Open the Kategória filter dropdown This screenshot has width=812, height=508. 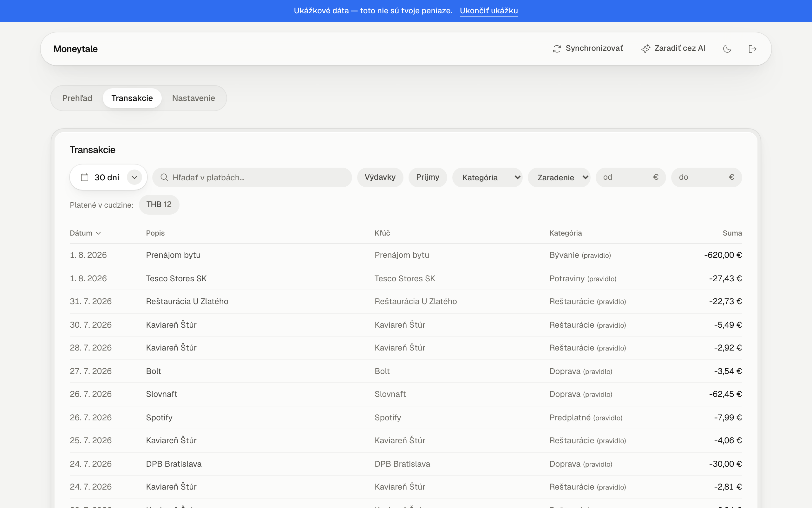pos(487,177)
